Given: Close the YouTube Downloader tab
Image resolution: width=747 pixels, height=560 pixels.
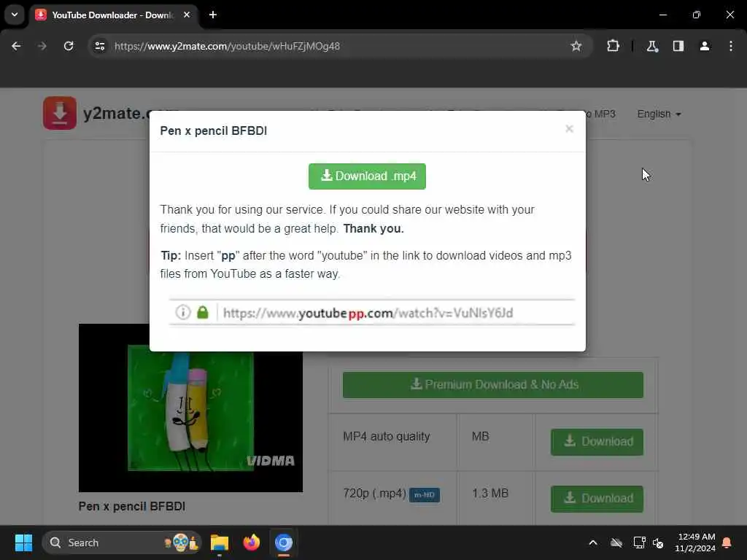Looking at the screenshot, I should pos(187,15).
